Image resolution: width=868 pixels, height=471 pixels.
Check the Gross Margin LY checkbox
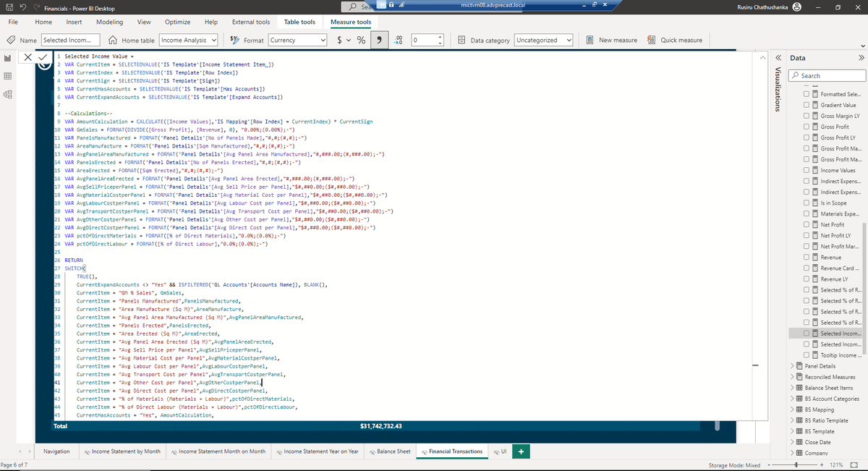point(806,116)
